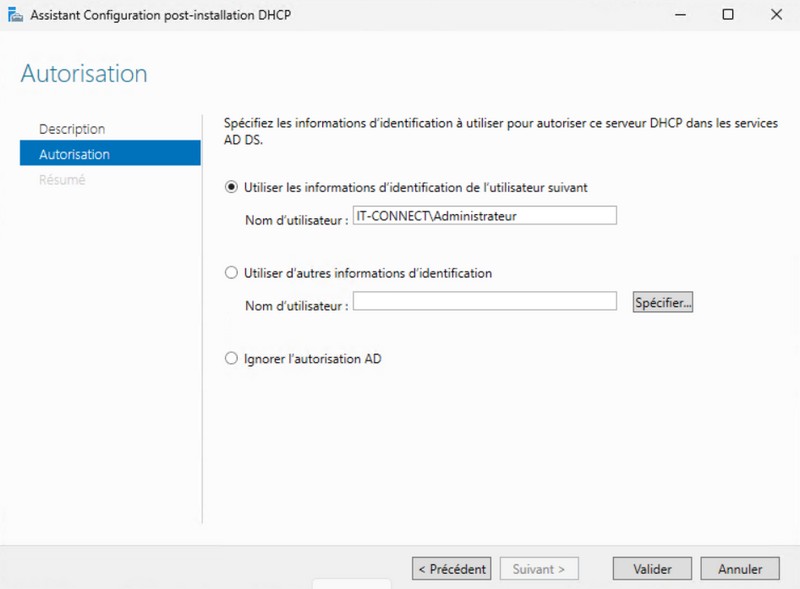Click the empty alternate username field
The height and width of the screenshot is (589, 800).
pos(484,301)
